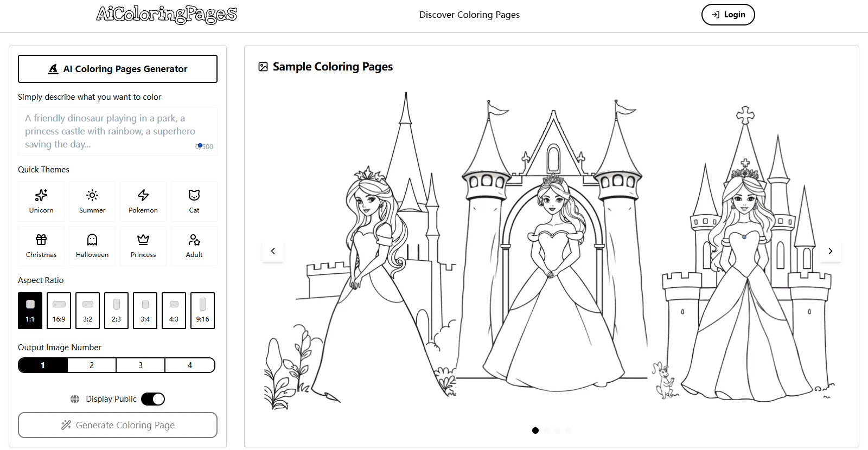Choose the Christmas gift theme

(41, 246)
